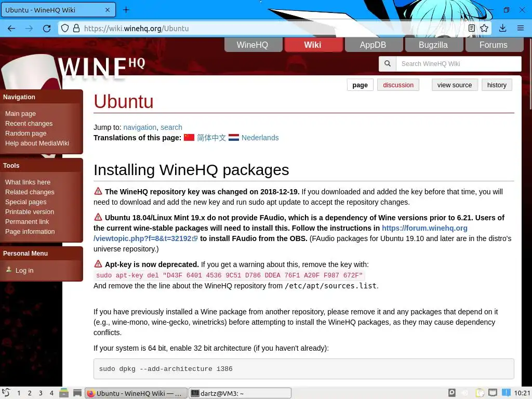Open the network tray icon
Viewport: 532px width, 399px height.
pyautogui.click(x=493, y=393)
